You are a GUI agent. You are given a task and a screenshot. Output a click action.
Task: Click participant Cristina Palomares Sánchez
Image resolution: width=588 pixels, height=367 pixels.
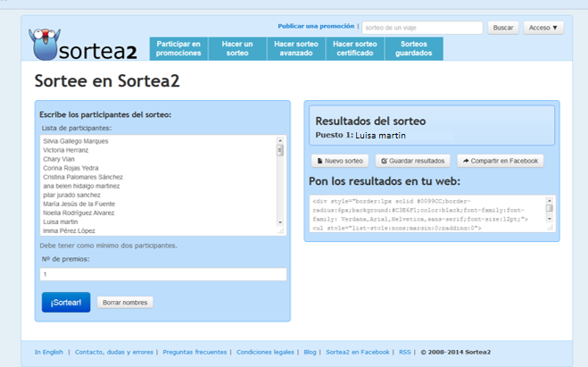[83, 177]
